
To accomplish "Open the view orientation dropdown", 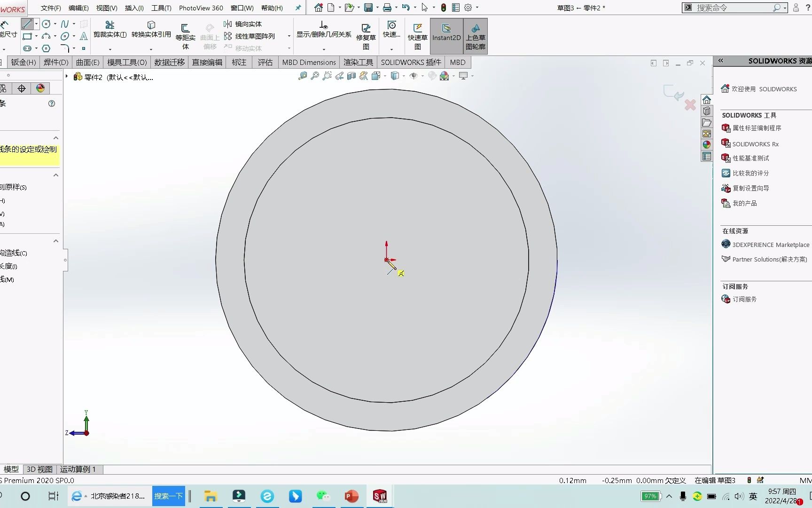I will click(x=385, y=76).
